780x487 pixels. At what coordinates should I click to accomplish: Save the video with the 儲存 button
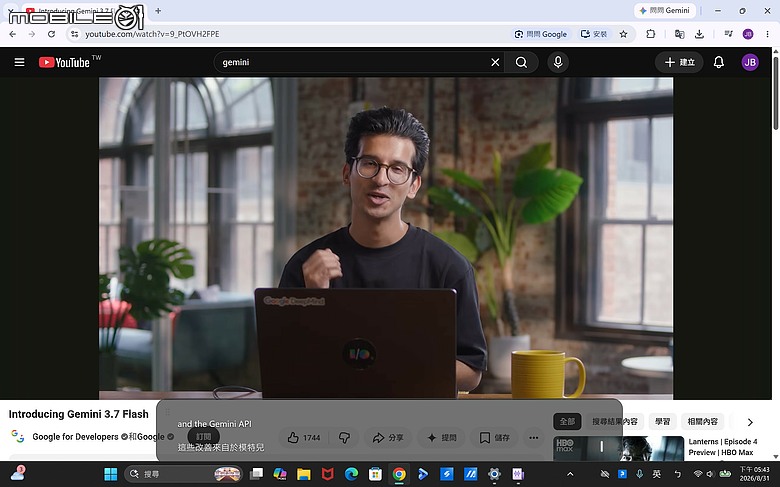[494, 438]
